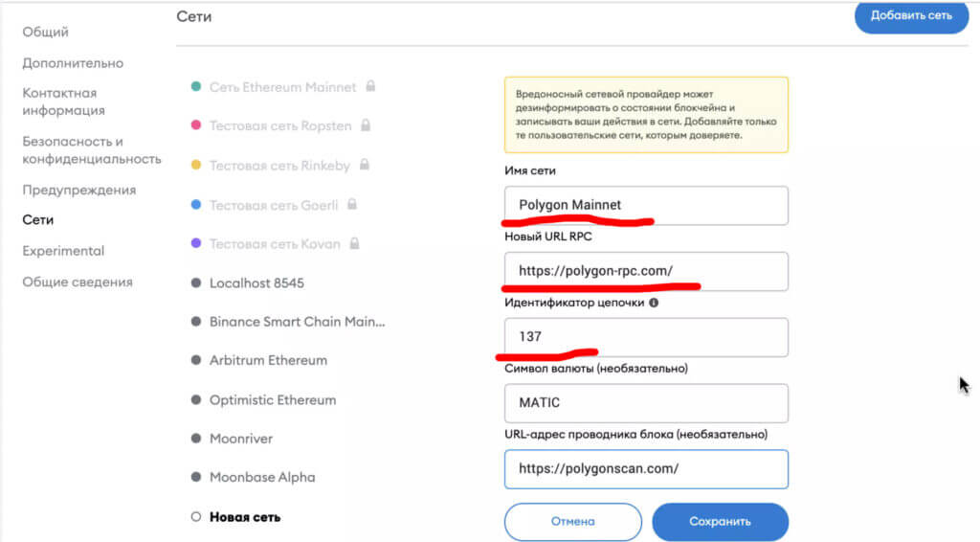
Task: Click the lock icon beside Kovan network
Action: (x=353, y=243)
